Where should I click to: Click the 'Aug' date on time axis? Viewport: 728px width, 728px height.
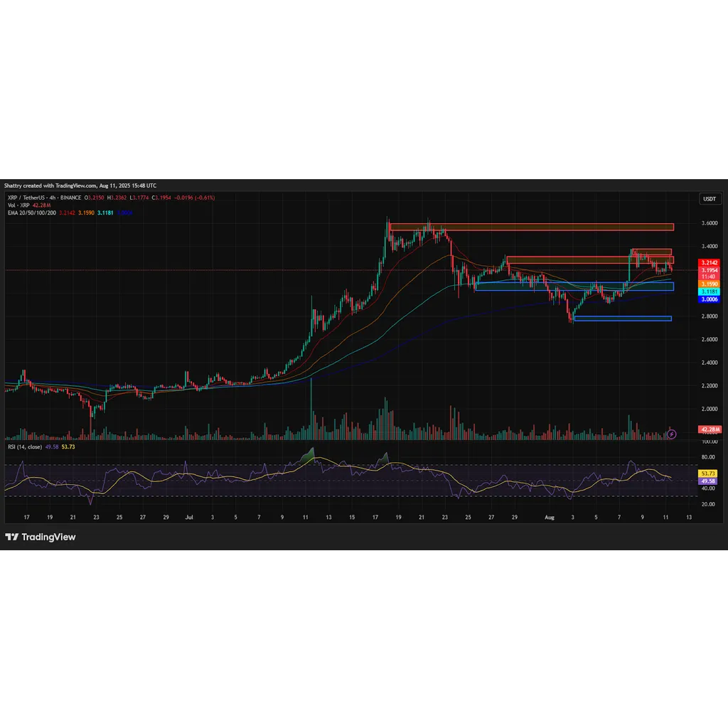pyautogui.click(x=550, y=518)
